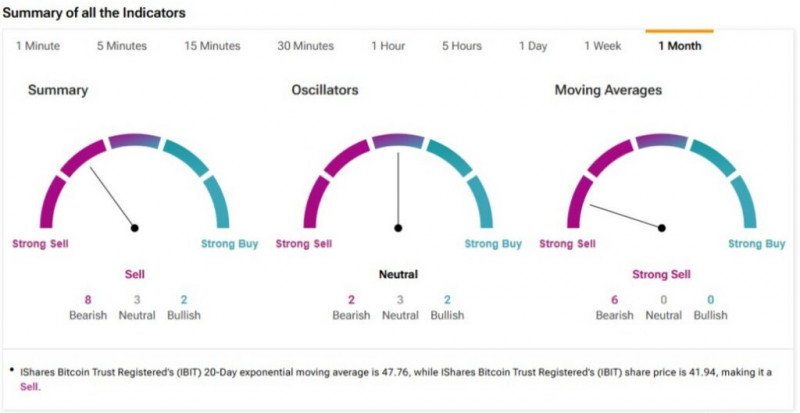Click the Moving Averages gauge needle pivot
The height and width of the screenshot is (413, 800).
coord(662,228)
